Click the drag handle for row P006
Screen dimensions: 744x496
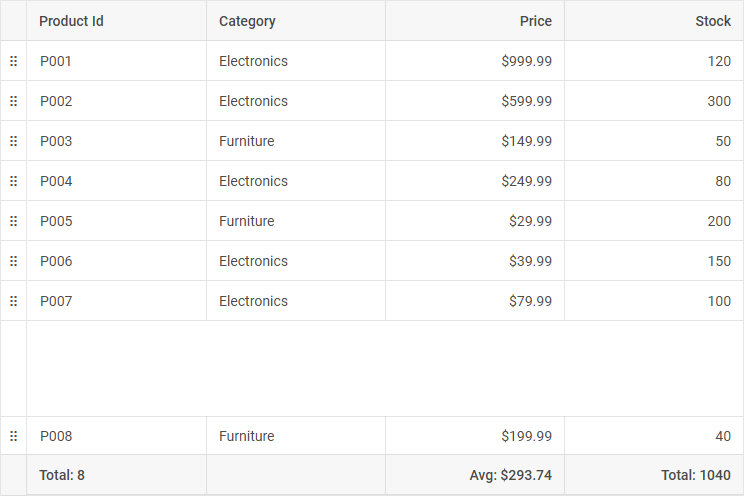pos(13,261)
